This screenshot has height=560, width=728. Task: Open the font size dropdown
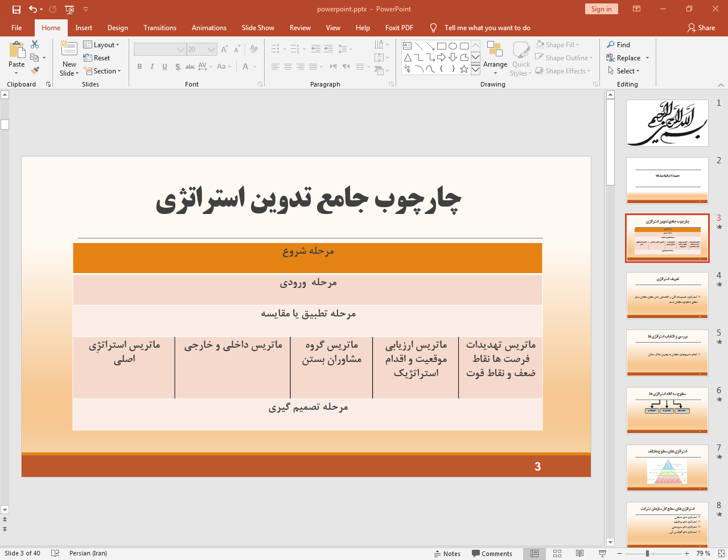pyautogui.click(x=211, y=50)
